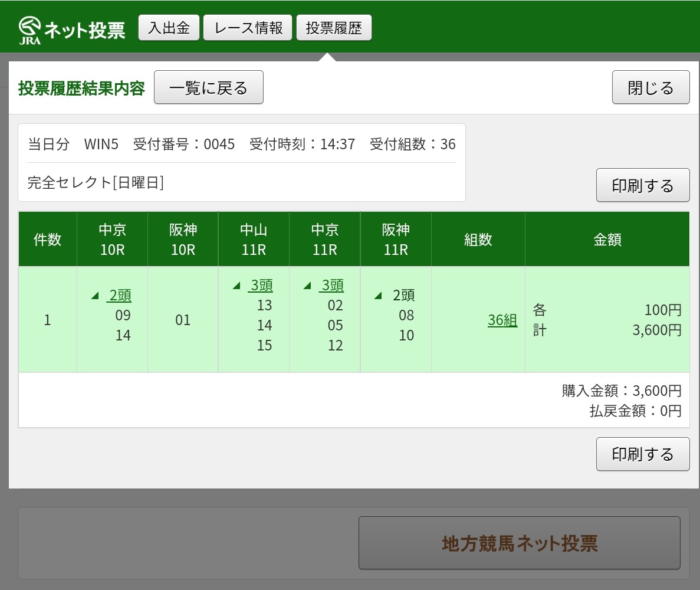Click the JRA ネット投票 logo
Viewport: 700px width, 590px height.
pos(72,30)
